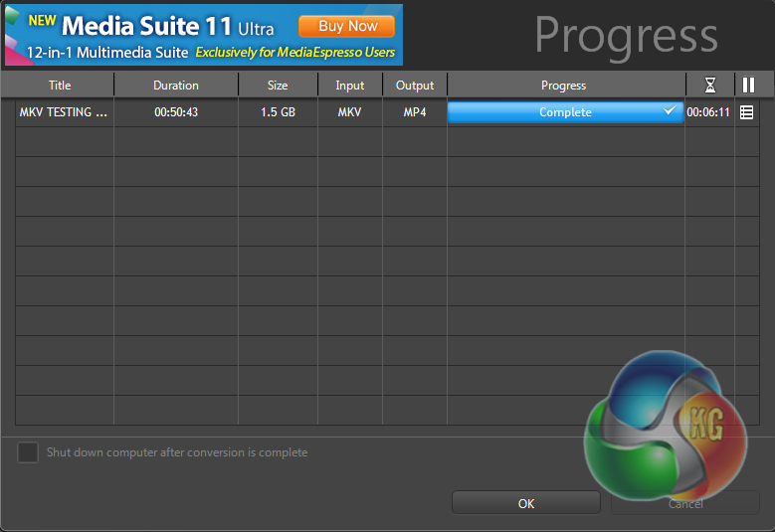Click the 00:06:11 elapsed time value
The width and height of the screenshot is (775, 532).
pyautogui.click(x=707, y=112)
